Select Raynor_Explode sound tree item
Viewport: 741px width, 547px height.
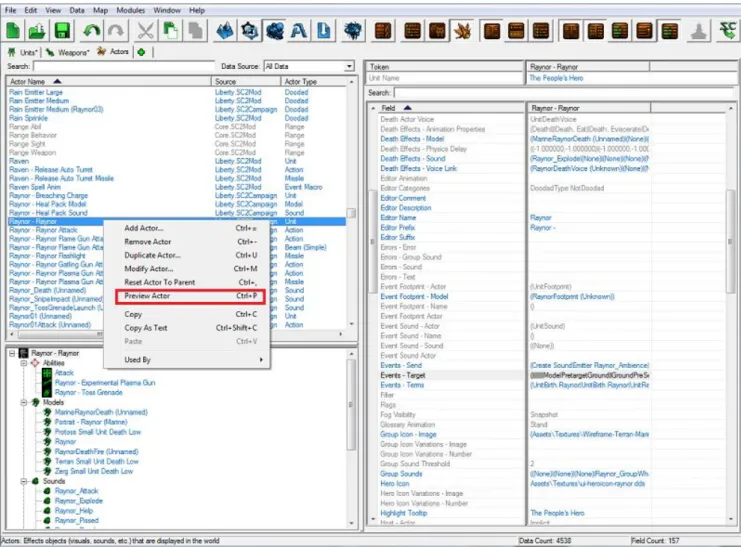(x=78, y=501)
